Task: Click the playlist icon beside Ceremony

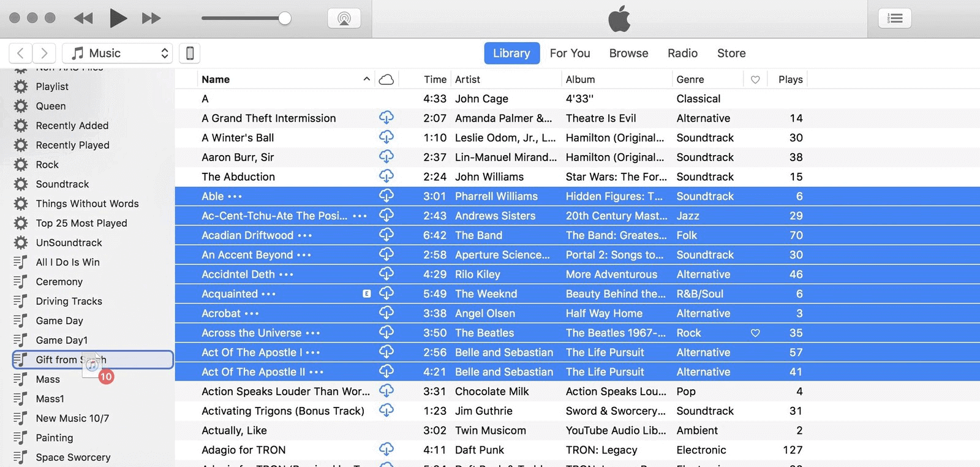Action: click(x=20, y=281)
